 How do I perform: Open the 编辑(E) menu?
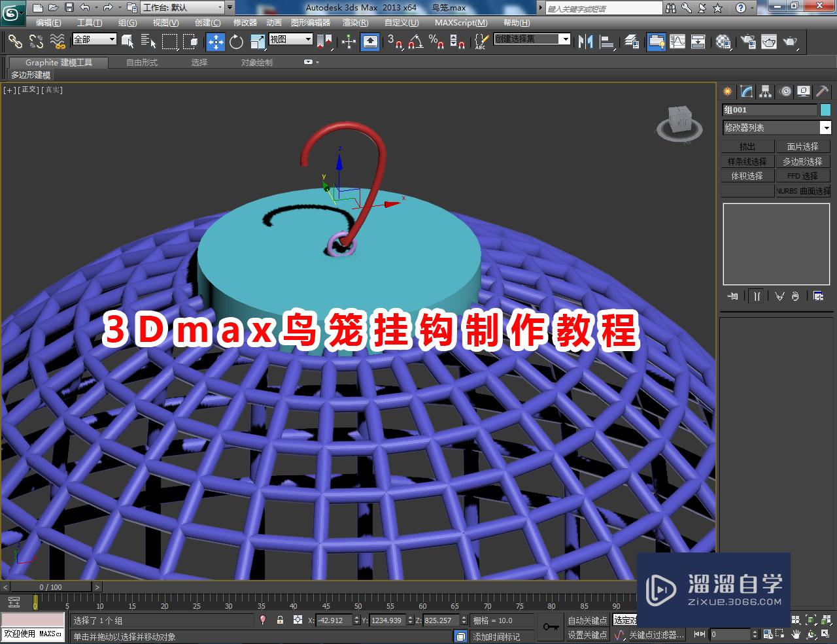point(48,22)
